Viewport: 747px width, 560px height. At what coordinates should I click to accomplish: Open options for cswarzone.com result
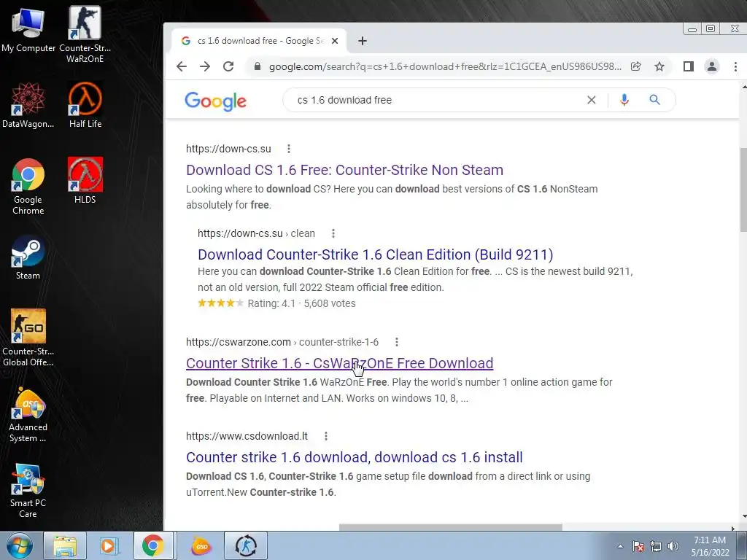pos(396,342)
